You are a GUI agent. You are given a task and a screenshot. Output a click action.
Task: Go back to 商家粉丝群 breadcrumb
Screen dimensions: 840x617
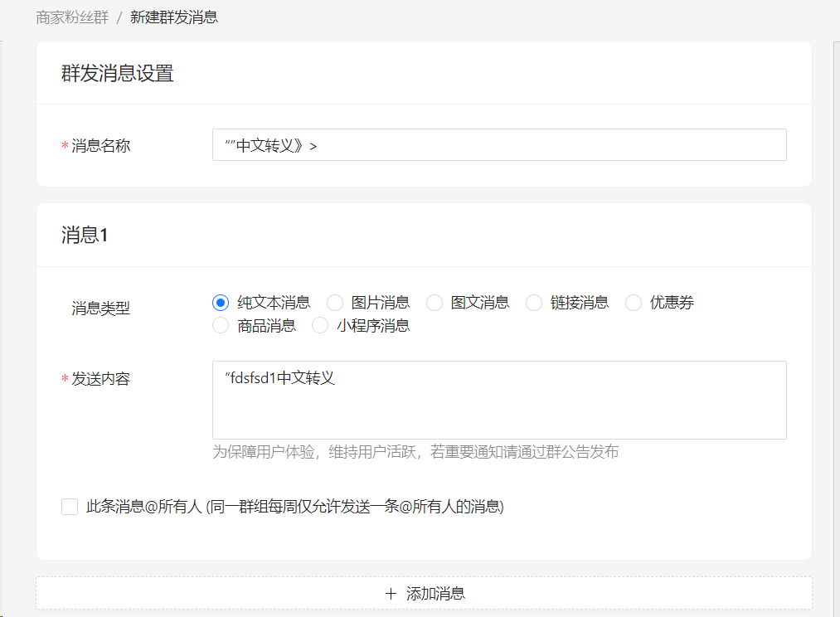point(72,17)
